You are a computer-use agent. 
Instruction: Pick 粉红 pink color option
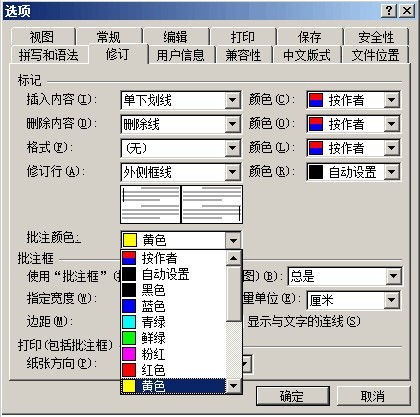pyautogui.click(x=173, y=354)
